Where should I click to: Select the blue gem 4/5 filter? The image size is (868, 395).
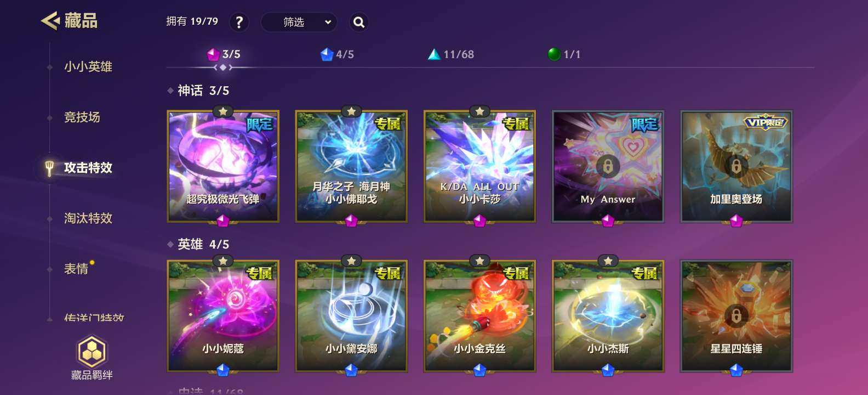coord(337,54)
